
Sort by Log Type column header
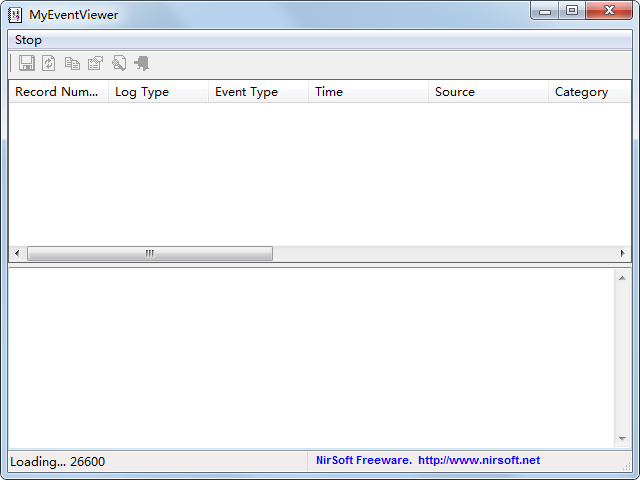(x=158, y=91)
